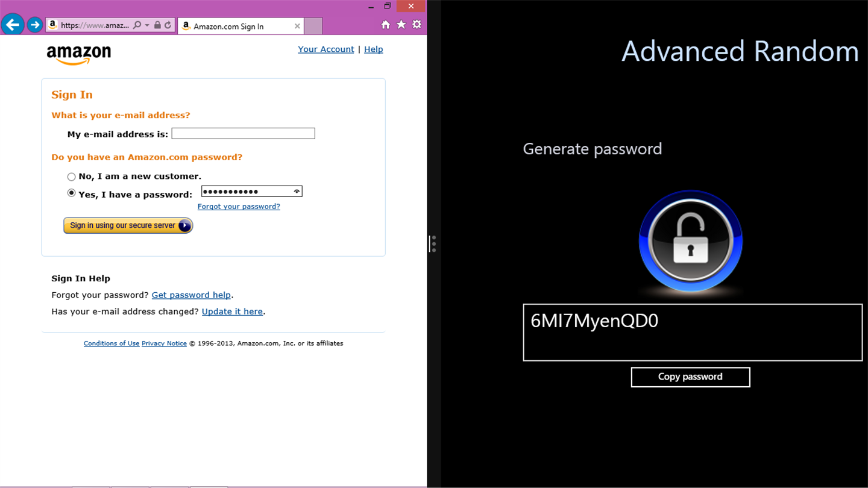The height and width of the screenshot is (488, 868).
Task: Close the Amazon.com Sign In tab
Action: tap(297, 26)
